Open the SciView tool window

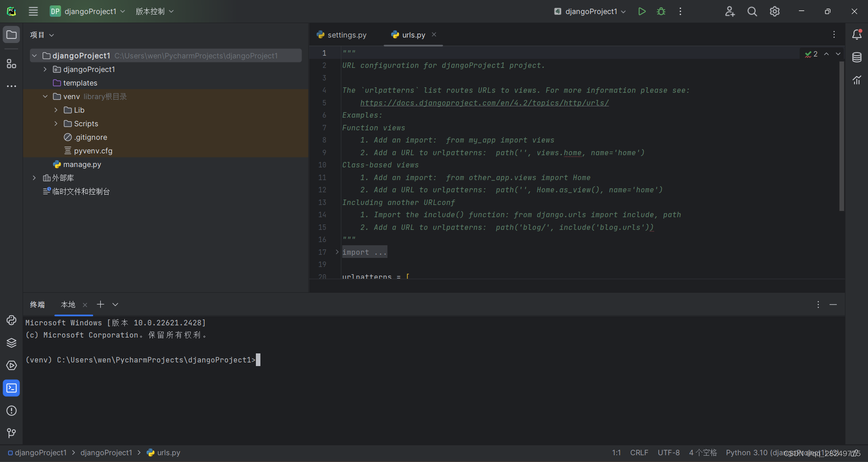[857, 80]
